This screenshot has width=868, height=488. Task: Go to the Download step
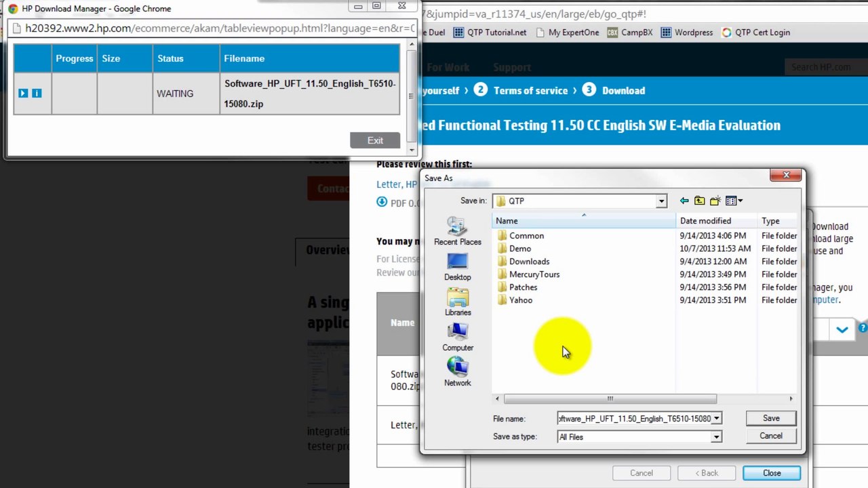pos(614,90)
